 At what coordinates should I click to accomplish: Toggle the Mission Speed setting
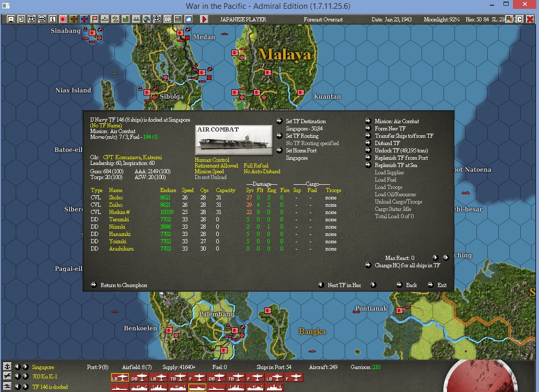[209, 171]
